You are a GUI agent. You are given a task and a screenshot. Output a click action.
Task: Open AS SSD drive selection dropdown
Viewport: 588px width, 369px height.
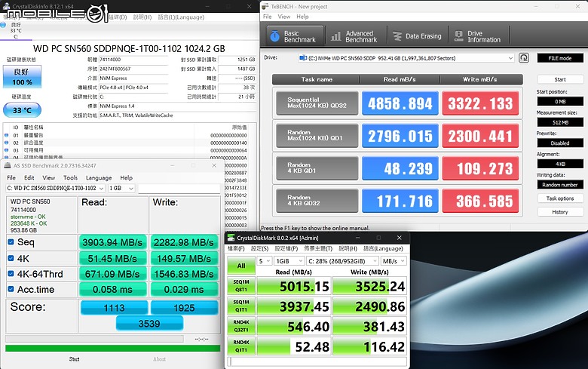click(x=56, y=188)
